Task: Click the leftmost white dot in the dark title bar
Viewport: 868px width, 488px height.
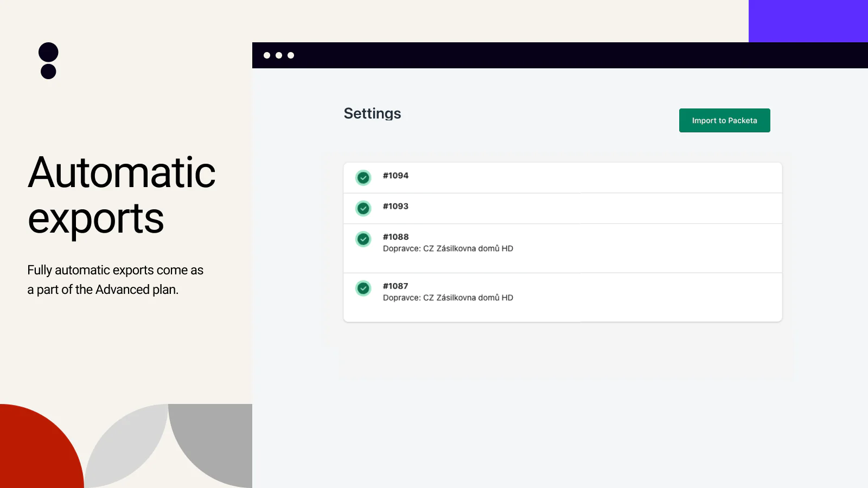Action: point(267,55)
